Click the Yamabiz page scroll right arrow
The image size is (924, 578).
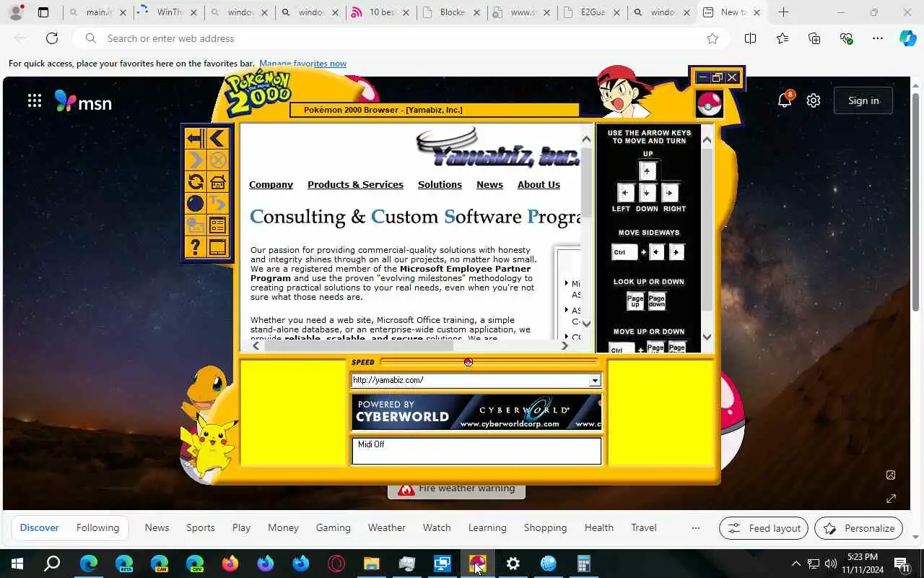[565, 346]
